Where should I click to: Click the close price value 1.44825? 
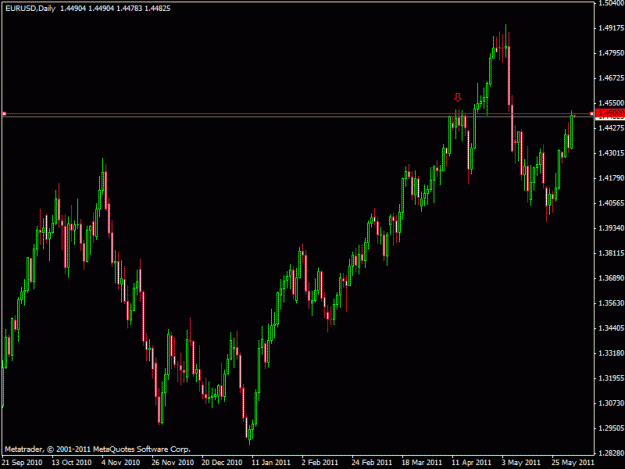tap(157, 8)
